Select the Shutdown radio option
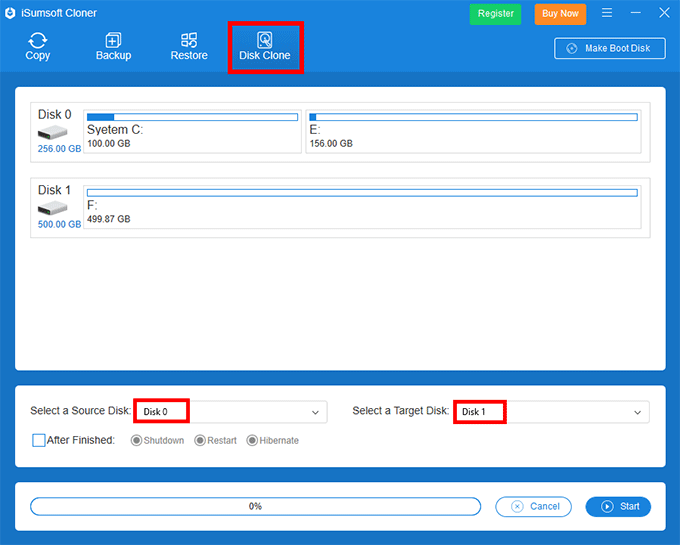 [x=157, y=441]
